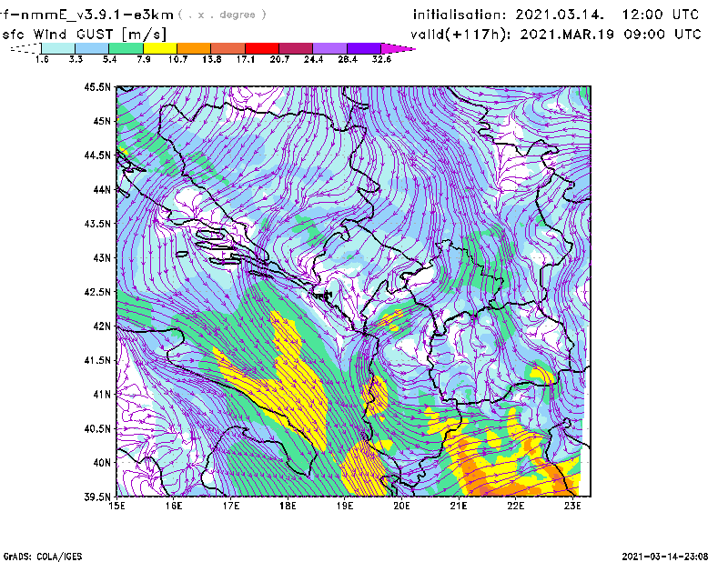Click the greyed "( . x . degree )" text
This screenshot has width=728, height=562.
click(x=222, y=15)
